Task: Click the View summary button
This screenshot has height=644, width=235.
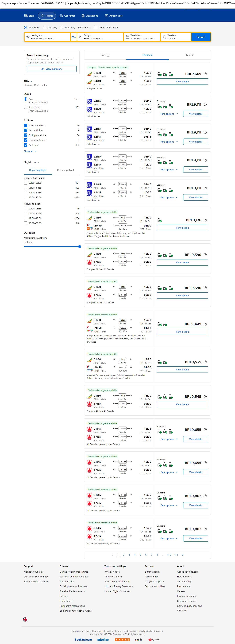Action: [x=52, y=69]
